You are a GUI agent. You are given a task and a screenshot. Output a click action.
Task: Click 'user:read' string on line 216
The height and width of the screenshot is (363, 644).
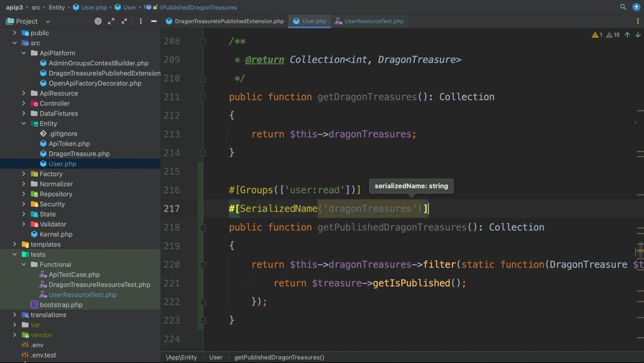(x=314, y=190)
